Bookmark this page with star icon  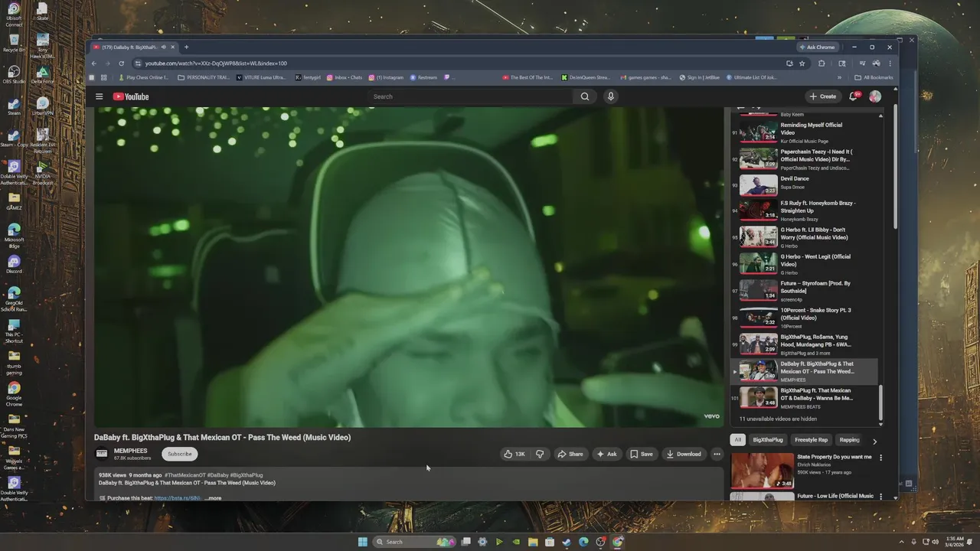pyautogui.click(x=802, y=64)
